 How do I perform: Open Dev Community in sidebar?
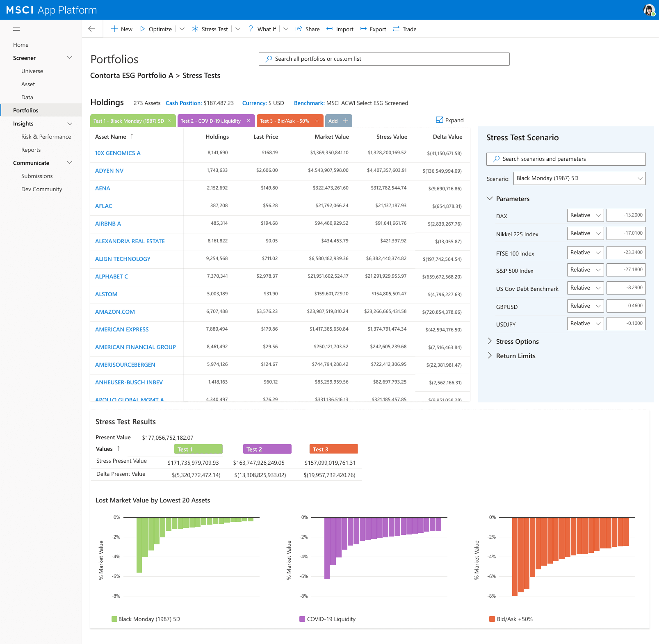[42, 189]
